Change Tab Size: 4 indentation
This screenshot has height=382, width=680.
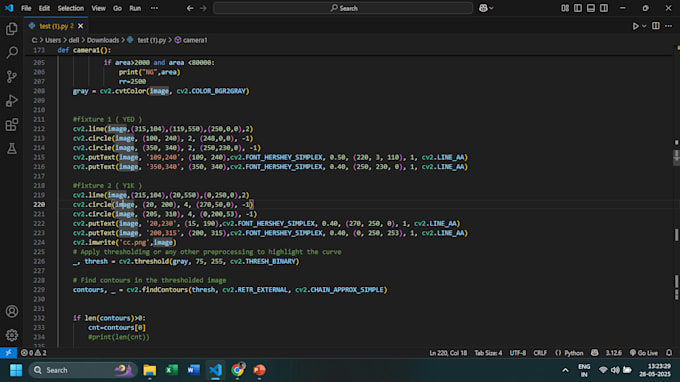click(488, 353)
